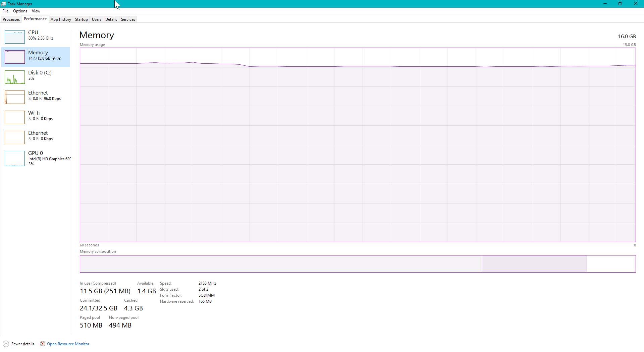Click the Non-paged pool value 494 MB
This screenshot has height=352, width=644.
point(120,326)
